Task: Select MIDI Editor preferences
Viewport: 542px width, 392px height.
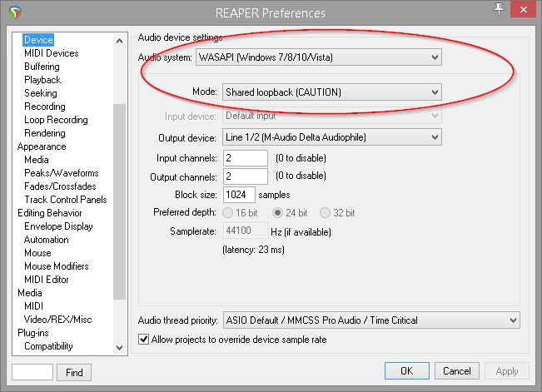Action: (47, 280)
